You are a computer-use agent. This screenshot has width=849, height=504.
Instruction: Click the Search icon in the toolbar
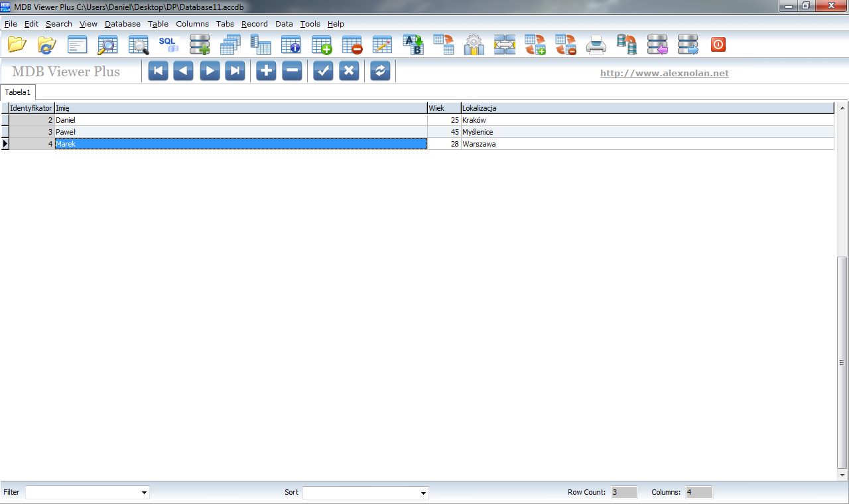click(107, 44)
